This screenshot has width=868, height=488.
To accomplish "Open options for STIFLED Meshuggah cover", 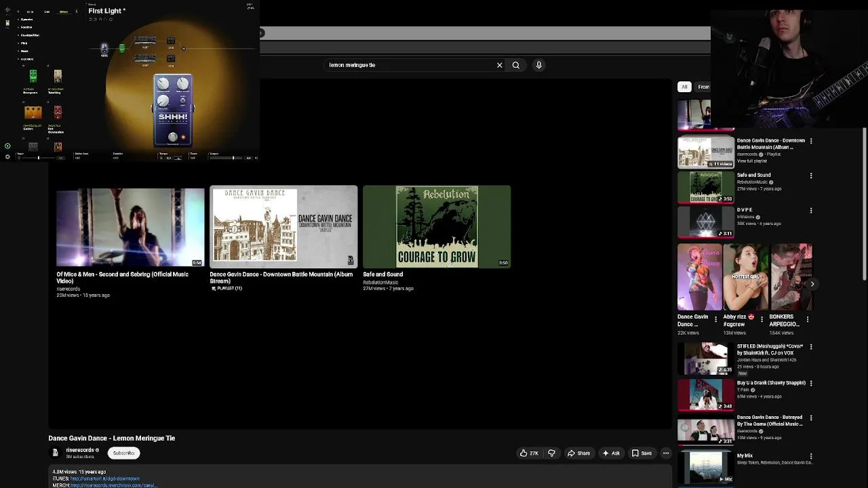I will click(x=811, y=347).
